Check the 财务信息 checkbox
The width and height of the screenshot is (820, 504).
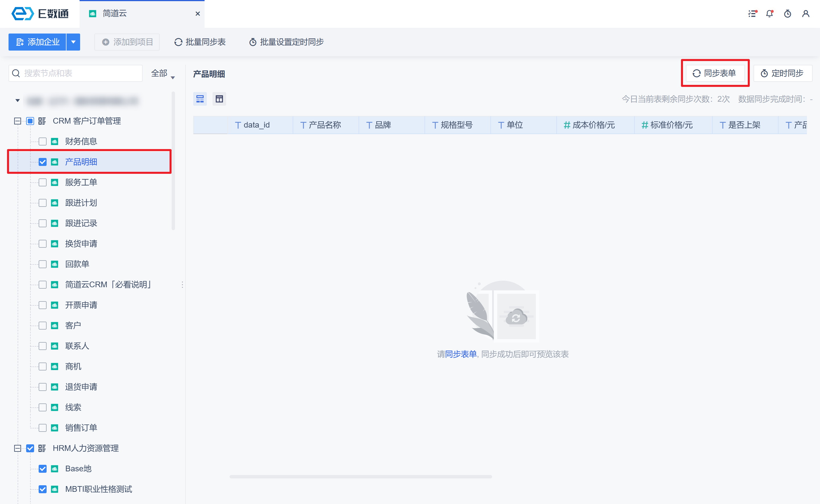43,142
